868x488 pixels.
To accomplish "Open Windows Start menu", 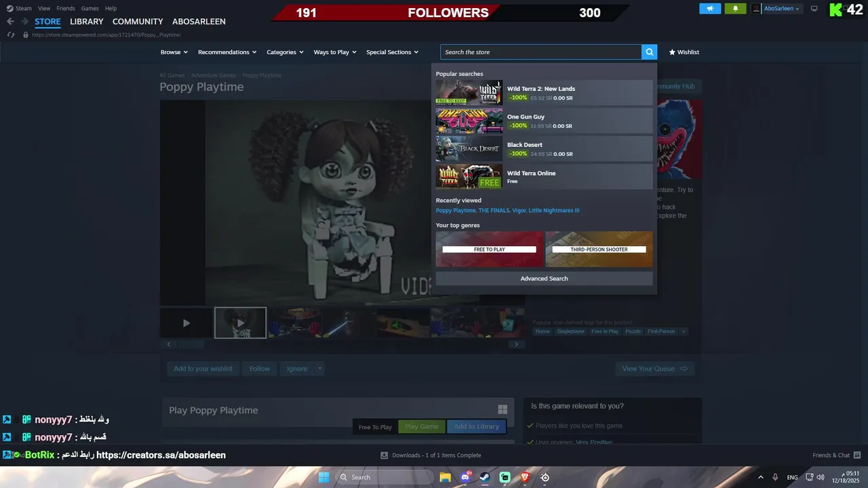I will click(324, 477).
